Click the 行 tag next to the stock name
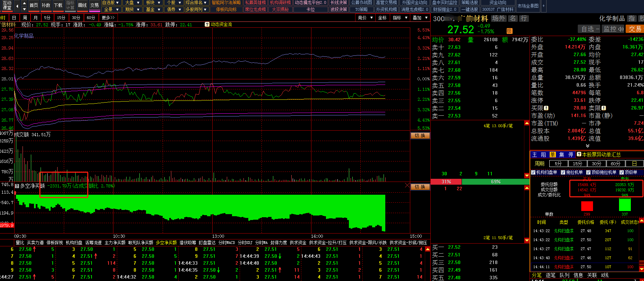This screenshot has width=644, height=281. point(524,18)
